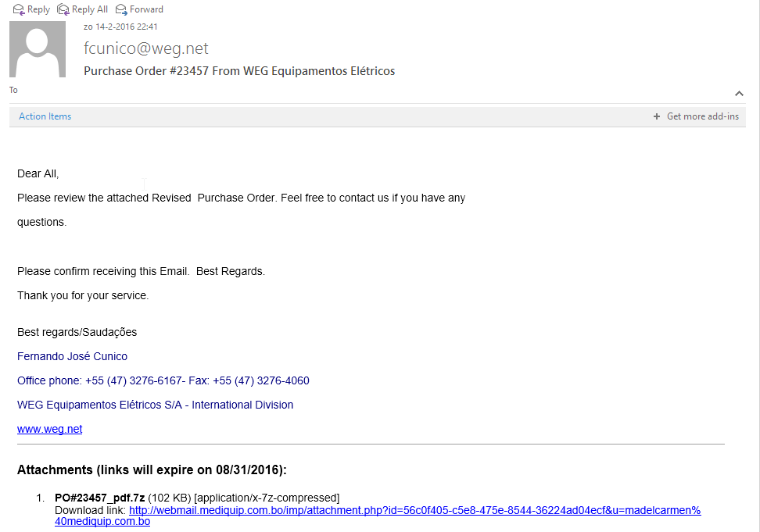Open Get more add-ins

702,116
